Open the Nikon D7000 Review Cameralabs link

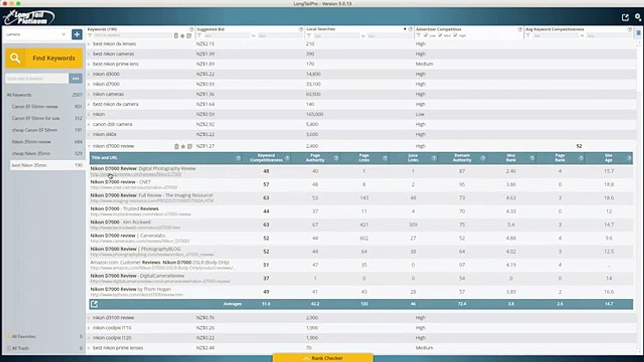tap(128, 236)
